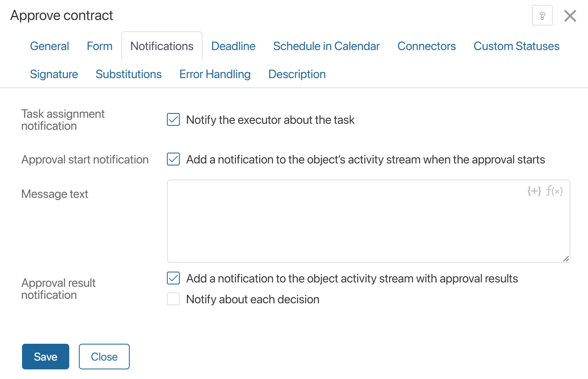Screen dimensions: 588x379
Task: Click the f(x) function icon
Action: (x=554, y=191)
